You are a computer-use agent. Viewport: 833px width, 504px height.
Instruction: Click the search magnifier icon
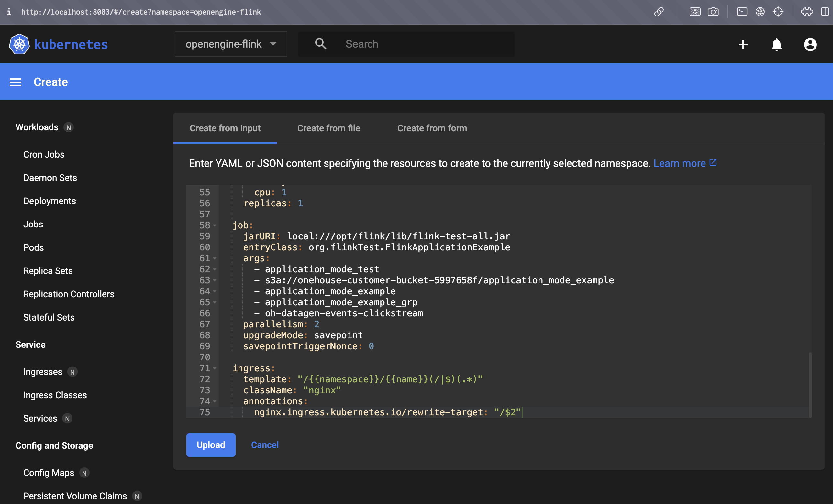click(320, 44)
